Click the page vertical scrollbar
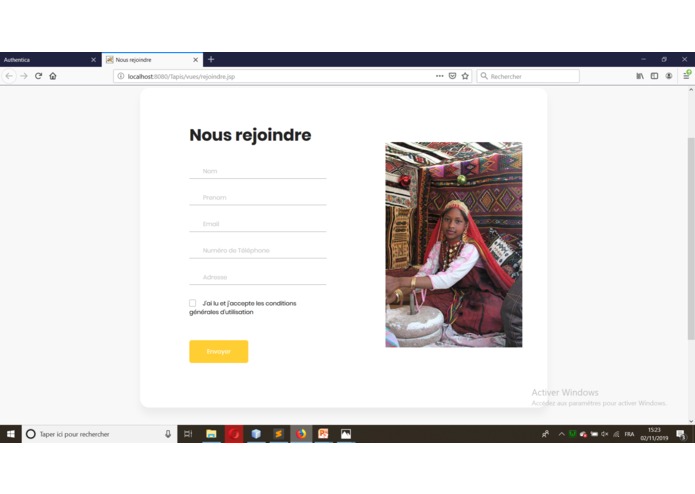 click(691, 238)
